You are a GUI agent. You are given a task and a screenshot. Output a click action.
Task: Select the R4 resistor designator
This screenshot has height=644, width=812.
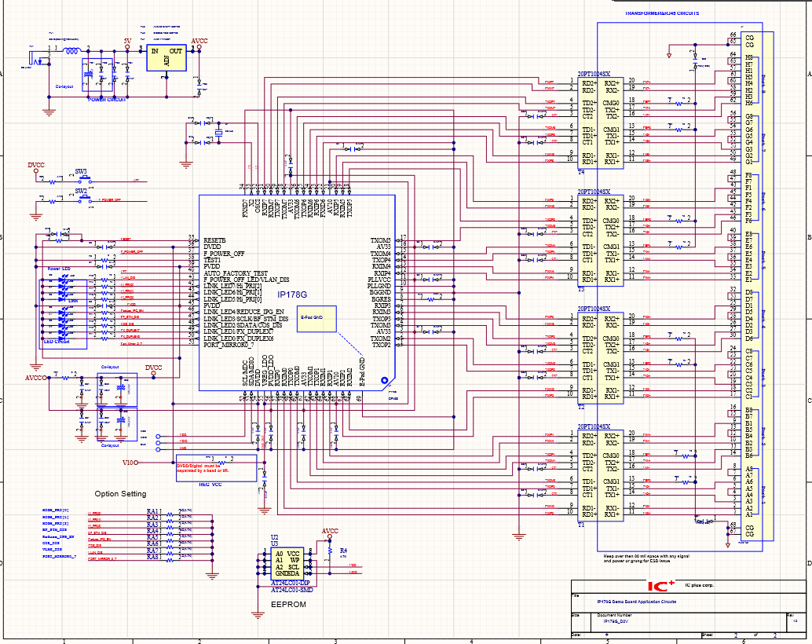343,551
